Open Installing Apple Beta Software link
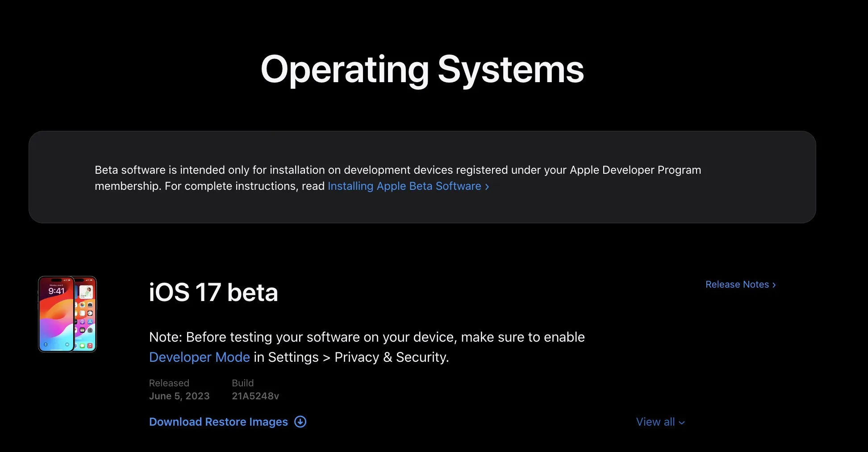Viewport: 868px width, 452px height. point(408,186)
